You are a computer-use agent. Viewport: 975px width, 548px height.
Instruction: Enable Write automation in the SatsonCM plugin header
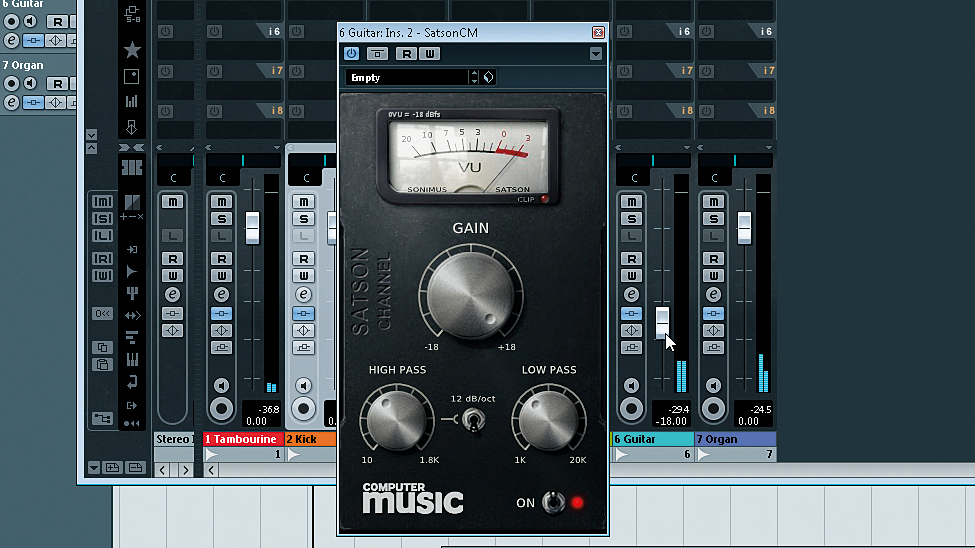430,53
